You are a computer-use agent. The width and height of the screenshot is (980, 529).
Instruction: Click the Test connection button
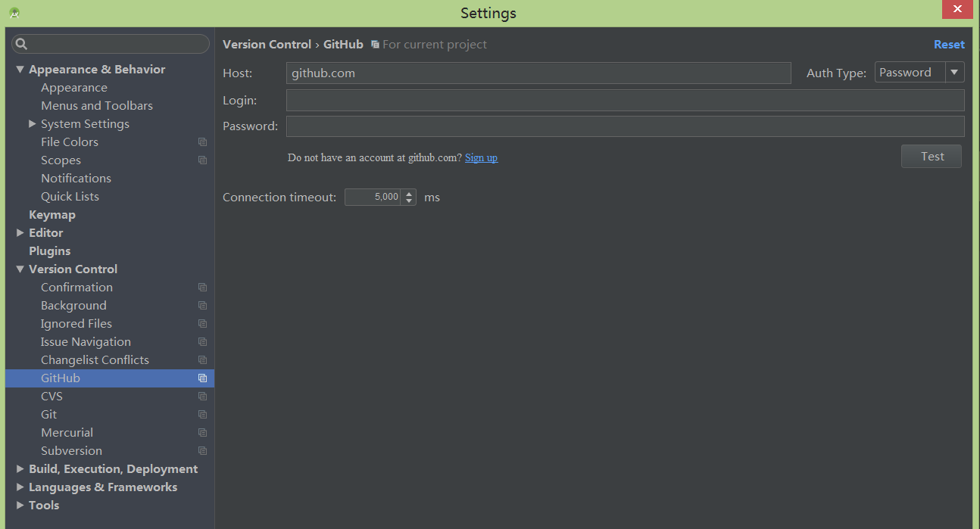[932, 157]
